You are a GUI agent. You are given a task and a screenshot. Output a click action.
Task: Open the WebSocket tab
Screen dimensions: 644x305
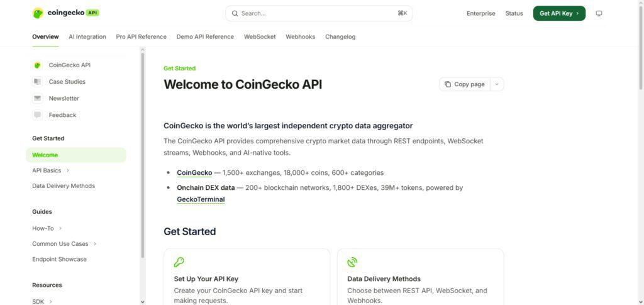click(260, 37)
